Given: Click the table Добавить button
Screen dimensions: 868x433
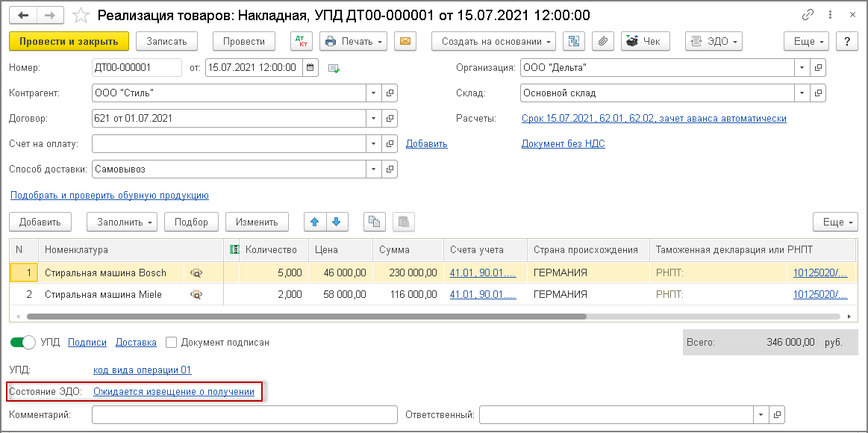Looking at the screenshot, I should [40, 222].
